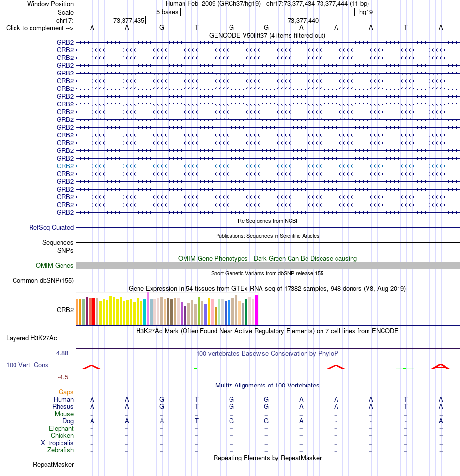Image resolution: width=460 pixels, height=476 pixels.
Task: Click 'Repeating Elements by RepeatMasker' title
Action: pos(267,458)
